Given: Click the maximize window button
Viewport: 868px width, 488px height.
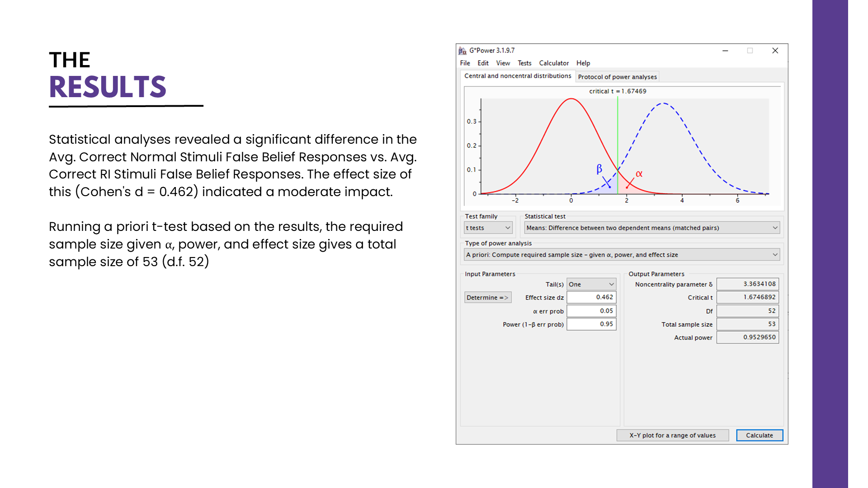Looking at the screenshot, I should [x=750, y=51].
